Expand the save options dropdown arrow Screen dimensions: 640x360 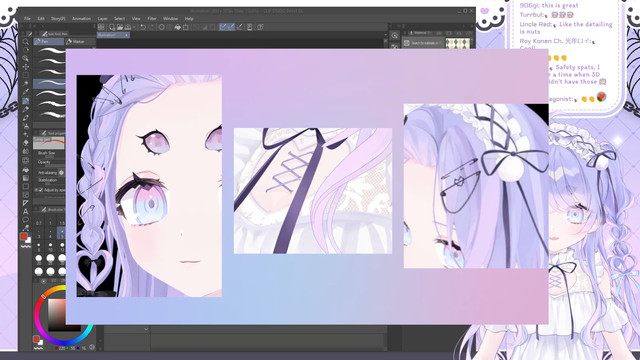134,27
